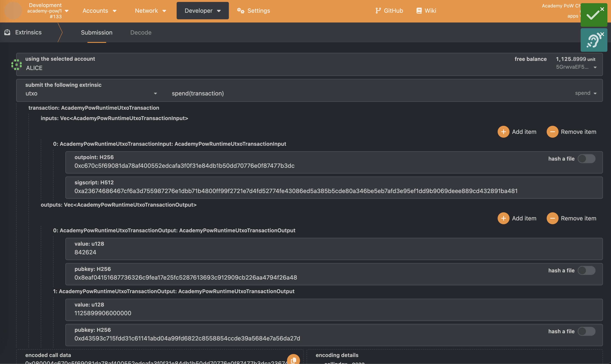Switch to the Submission tab
611x364 pixels.
coord(96,32)
